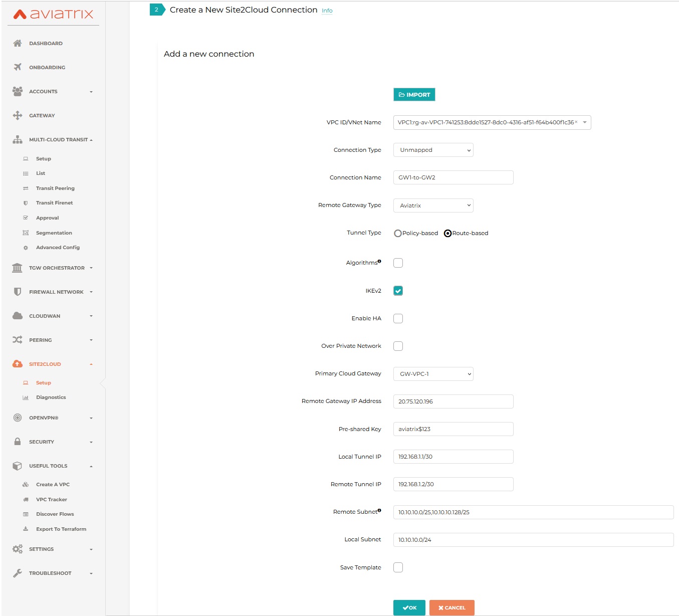Click the Settings gears icon

click(18, 549)
